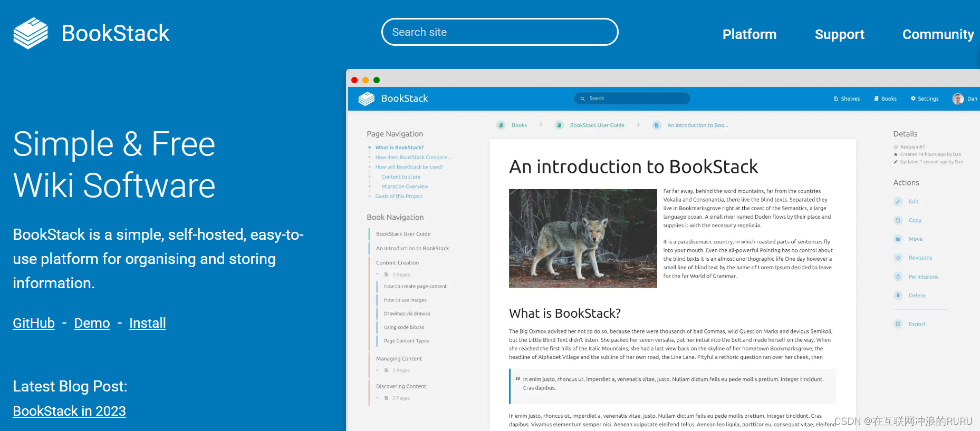Click the green maximize dot in screenshot window

(x=377, y=80)
